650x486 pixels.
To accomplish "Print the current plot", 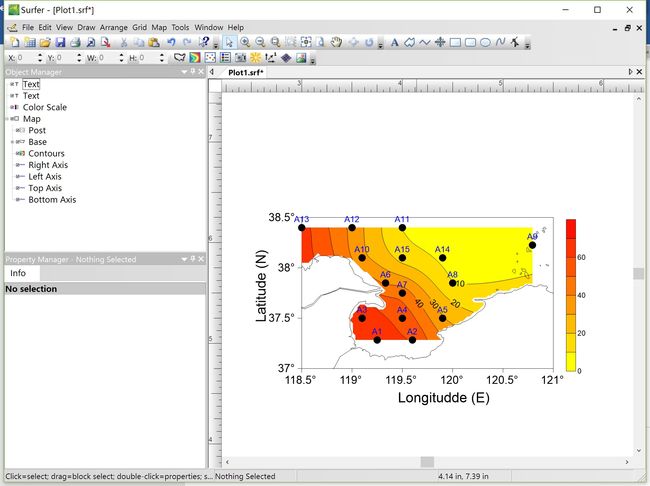I will [75, 42].
